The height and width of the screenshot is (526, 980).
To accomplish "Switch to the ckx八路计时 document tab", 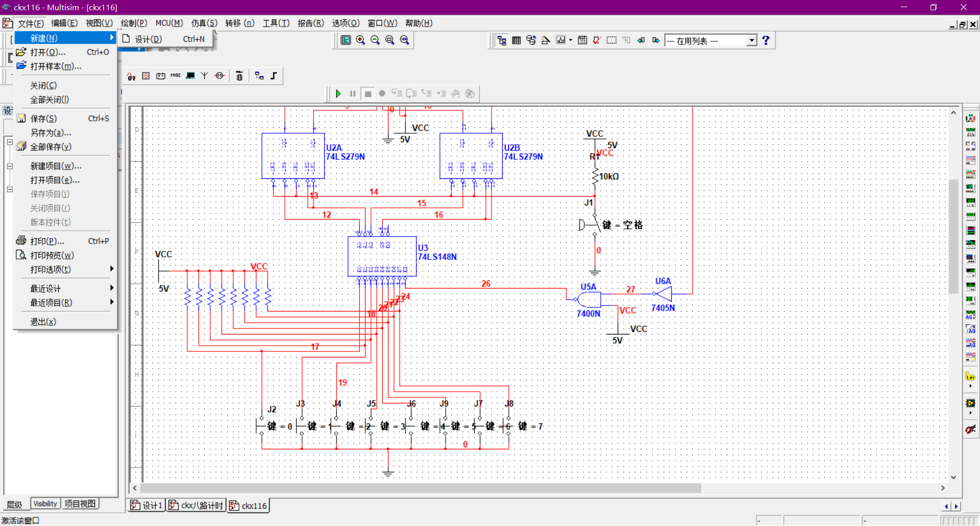I will [x=197, y=506].
